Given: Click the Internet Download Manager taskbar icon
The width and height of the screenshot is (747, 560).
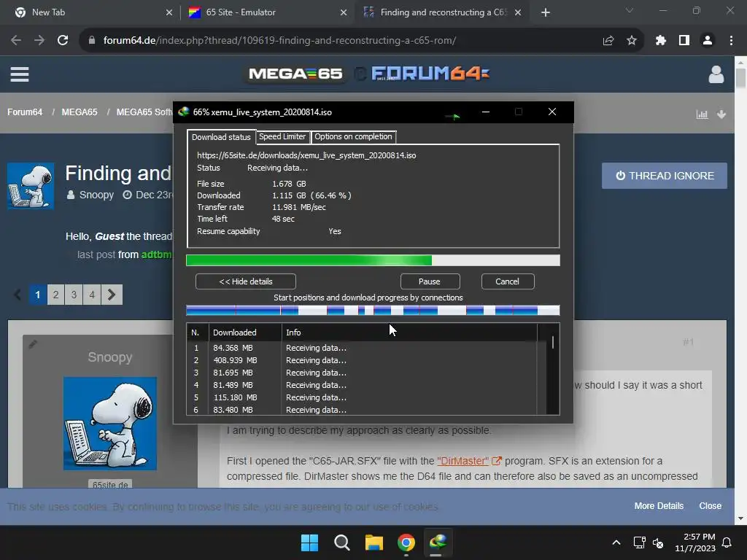Looking at the screenshot, I should (x=438, y=542).
